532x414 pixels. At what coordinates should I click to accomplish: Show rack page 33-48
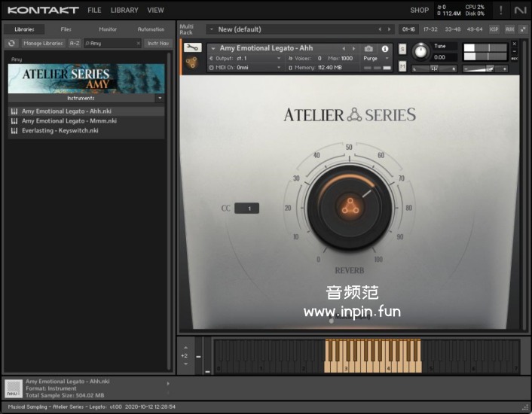pyautogui.click(x=453, y=29)
